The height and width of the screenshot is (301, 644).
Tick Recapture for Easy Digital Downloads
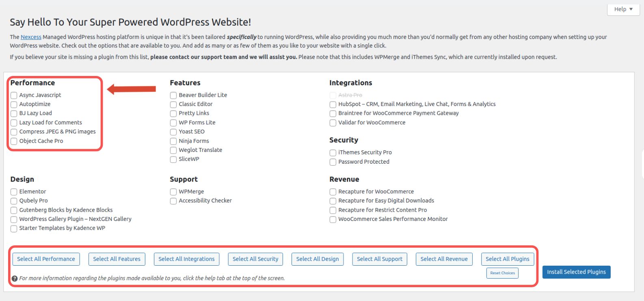(x=333, y=201)
